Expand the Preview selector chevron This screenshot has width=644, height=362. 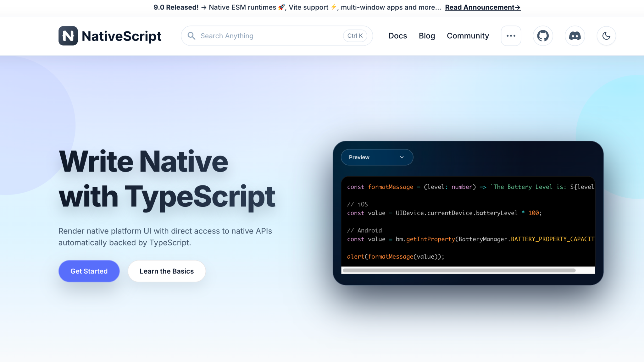coord(402,157)
